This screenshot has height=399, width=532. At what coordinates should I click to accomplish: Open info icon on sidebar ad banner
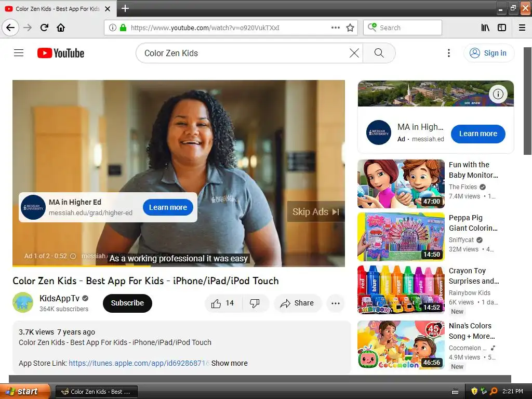[x=498, y=94]
